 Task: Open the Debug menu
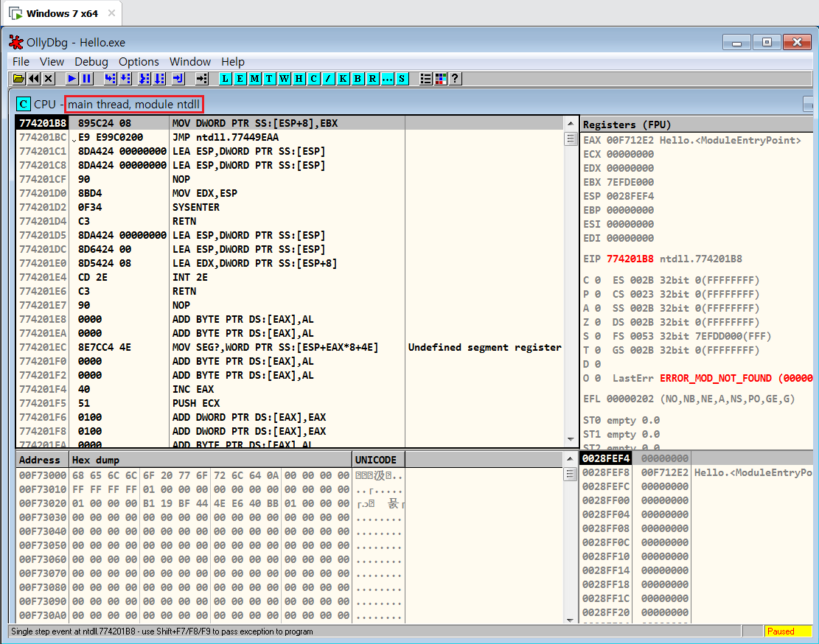point(91,62)
